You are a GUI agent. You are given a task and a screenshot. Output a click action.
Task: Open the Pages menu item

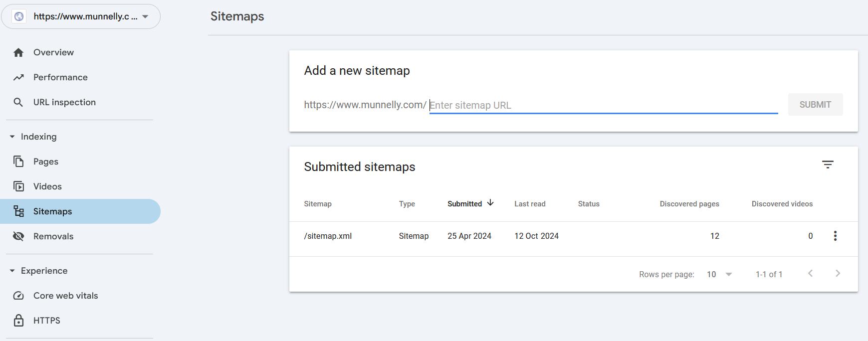(x=80, y=162)
